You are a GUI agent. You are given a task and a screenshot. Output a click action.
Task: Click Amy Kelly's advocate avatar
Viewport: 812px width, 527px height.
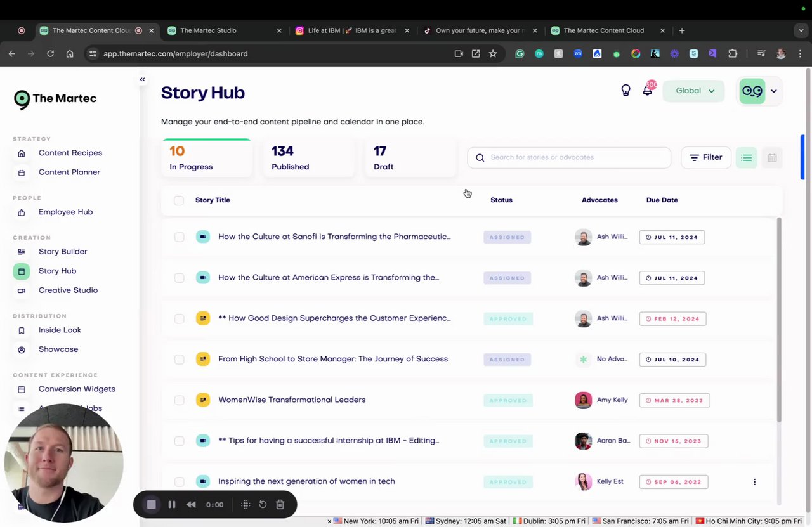click(x=583, y=400)
